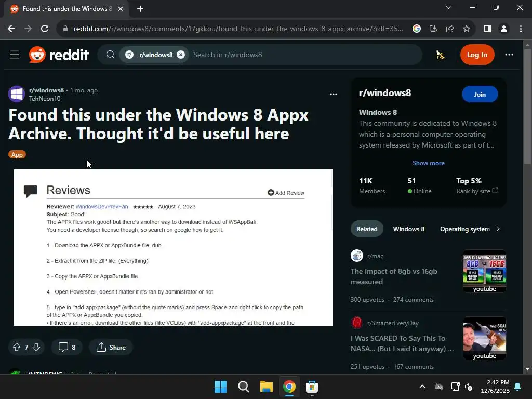Image resolution: width=532 pixels, height=399 pixels.
Task: Click the install app icon
Action: point(433,29)
